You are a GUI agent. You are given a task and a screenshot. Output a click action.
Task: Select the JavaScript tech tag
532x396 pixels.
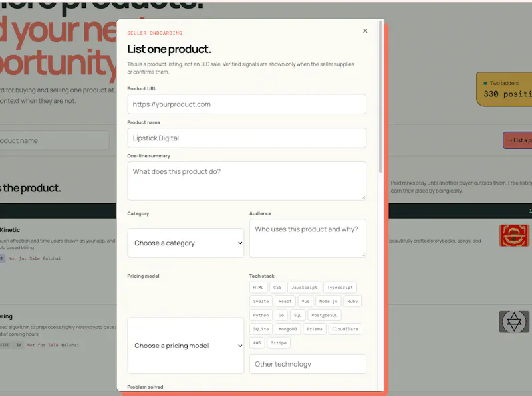(x=304, y=287)
